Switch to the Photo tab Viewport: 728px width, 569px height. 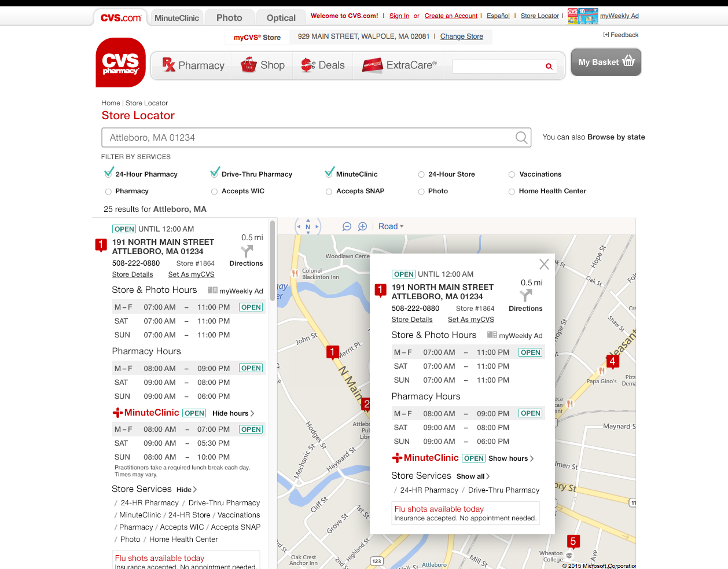(x=229, y=17)
